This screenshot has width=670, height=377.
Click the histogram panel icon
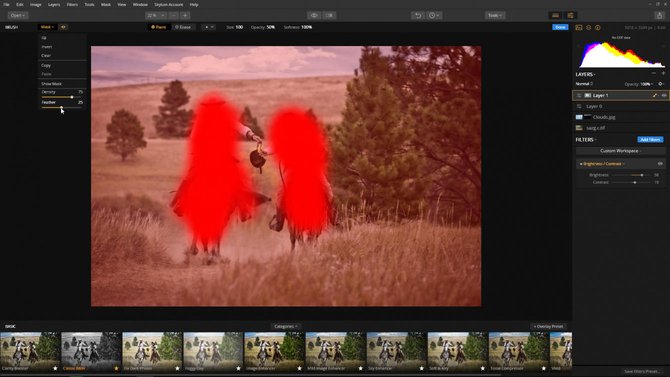(x=579, y=27)
